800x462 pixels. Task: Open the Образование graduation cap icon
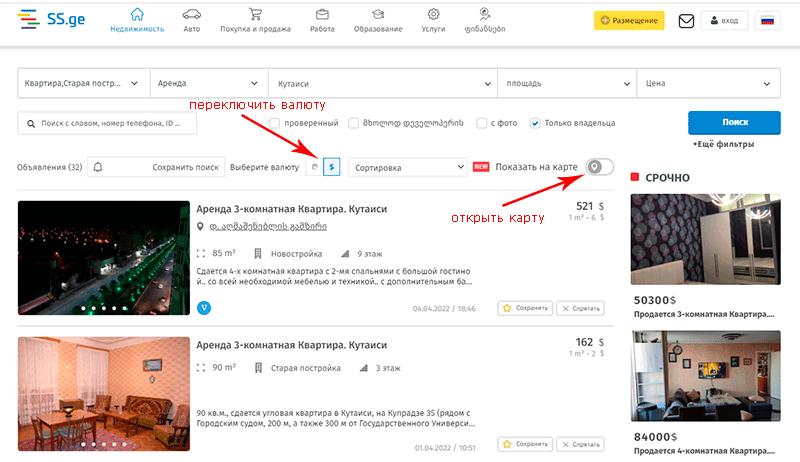[378, 14]
